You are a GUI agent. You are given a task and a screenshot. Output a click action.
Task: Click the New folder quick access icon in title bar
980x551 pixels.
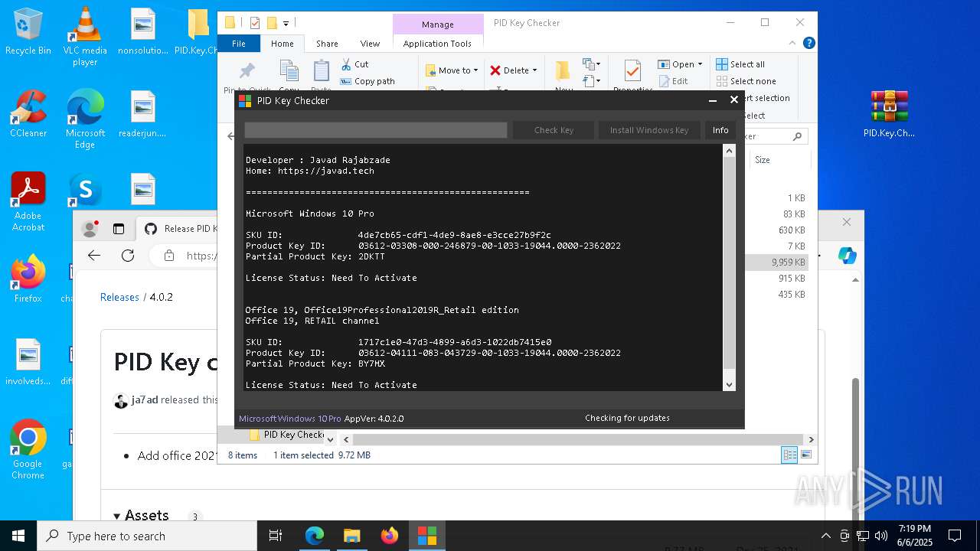(x=271, y=23)
